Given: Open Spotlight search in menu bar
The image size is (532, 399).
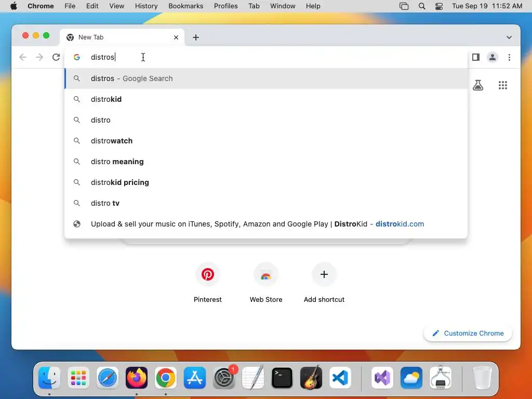Looking at the screenshot, I should 422,6.
